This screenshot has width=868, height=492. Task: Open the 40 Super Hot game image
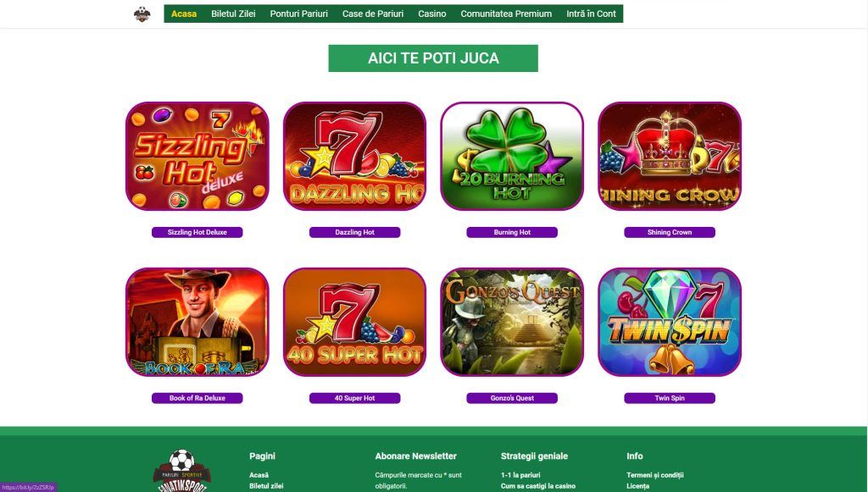tap(354, 323)
